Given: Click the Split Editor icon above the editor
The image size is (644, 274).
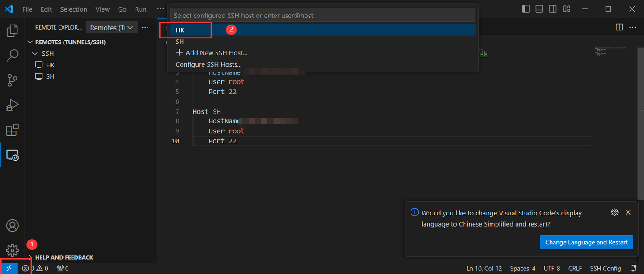Looking at the screenshot, I should (x=619, y=27).
